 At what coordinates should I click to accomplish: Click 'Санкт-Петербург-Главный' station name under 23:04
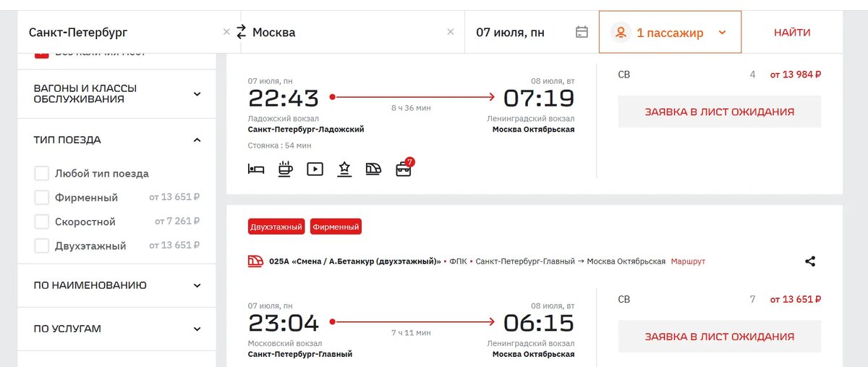pos(300,354)
